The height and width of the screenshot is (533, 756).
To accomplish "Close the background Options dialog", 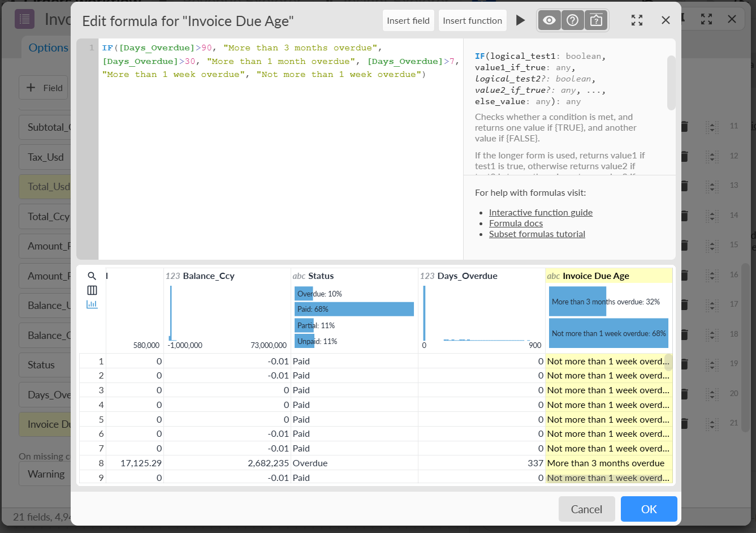I will 732,19.
